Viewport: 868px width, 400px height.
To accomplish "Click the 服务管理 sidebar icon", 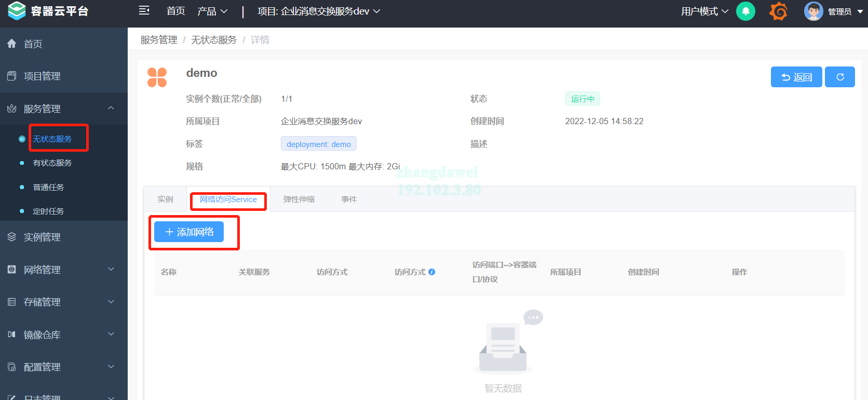I will (11, 109).
